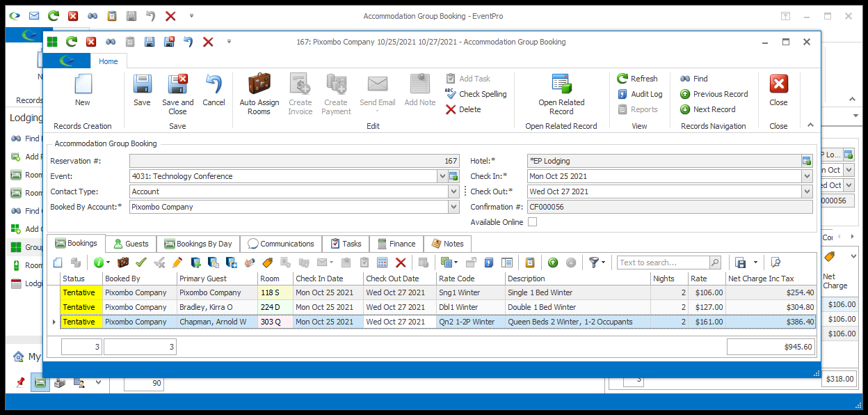
Task: Open the Tasks tab
Action: pyautogui.click(x=346, y=244)
